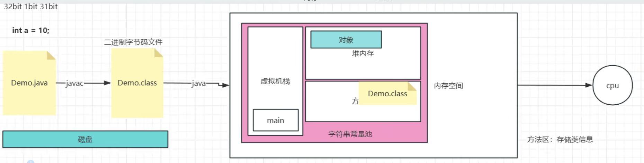Click the int a = 10; text
The width and height of the screenshot is (644, 163).
(31, 30)
